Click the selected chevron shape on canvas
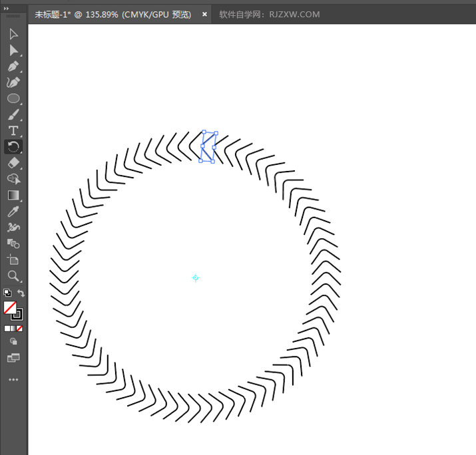 (208, 147)
